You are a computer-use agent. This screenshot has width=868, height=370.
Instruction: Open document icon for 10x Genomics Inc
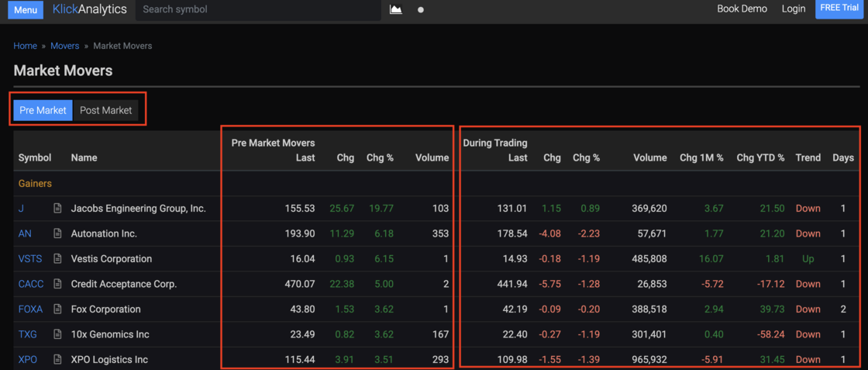coord(57,334)
